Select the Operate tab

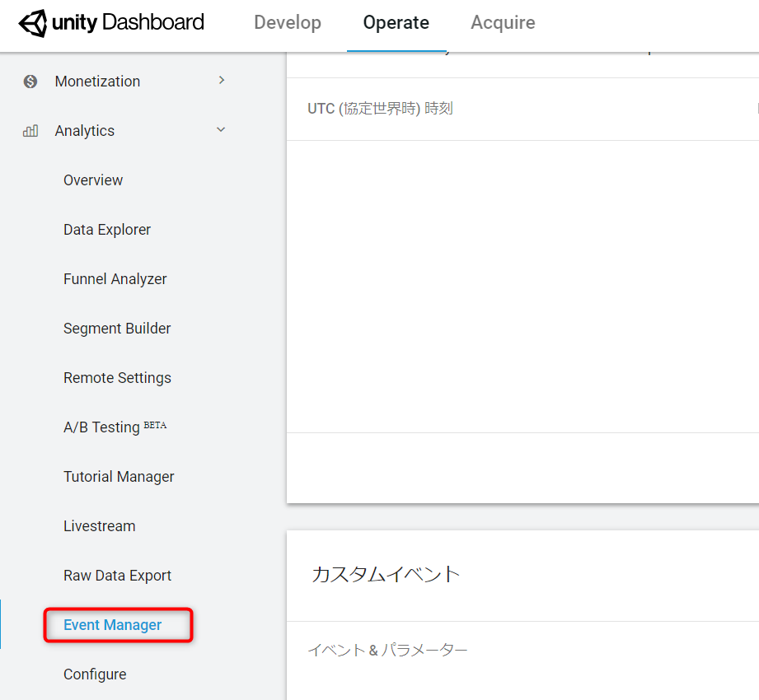(x=396, y=23)
